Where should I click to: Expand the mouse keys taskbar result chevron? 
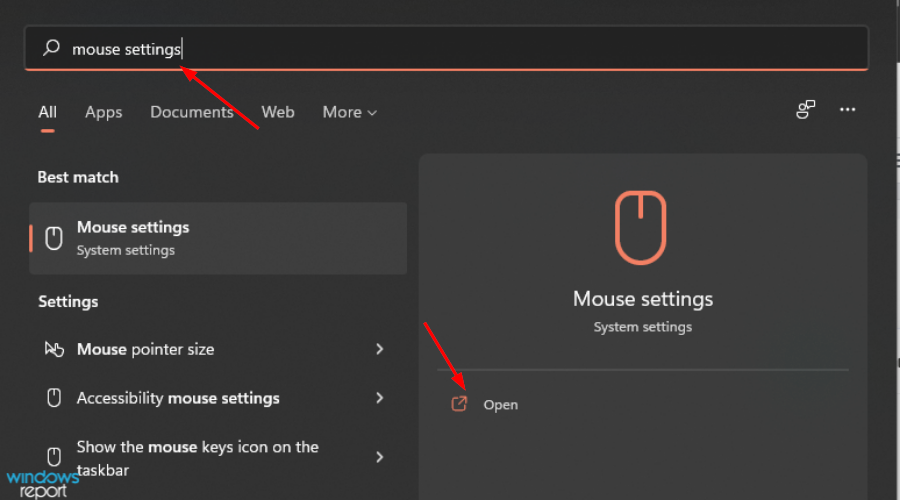pyautogui.click(x=379, y=457)
